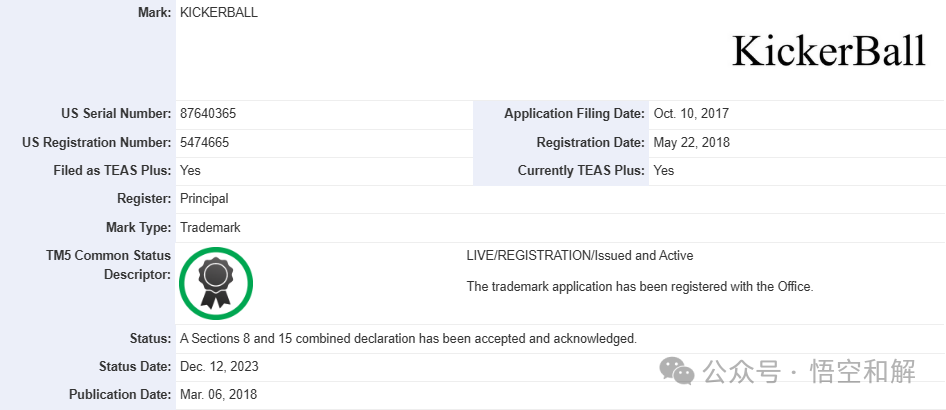Click the registration date May 22, 2018
This screenshot has width=946, height=410.
point(691,142)
